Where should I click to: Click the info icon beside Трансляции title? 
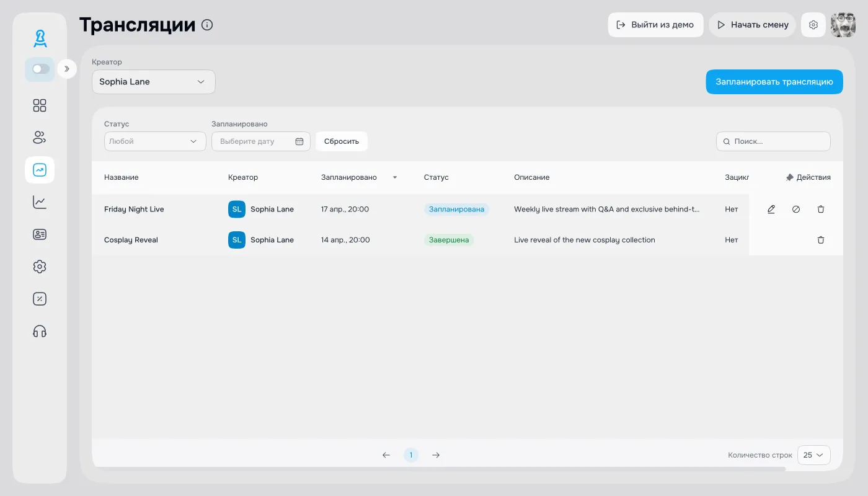207,25
